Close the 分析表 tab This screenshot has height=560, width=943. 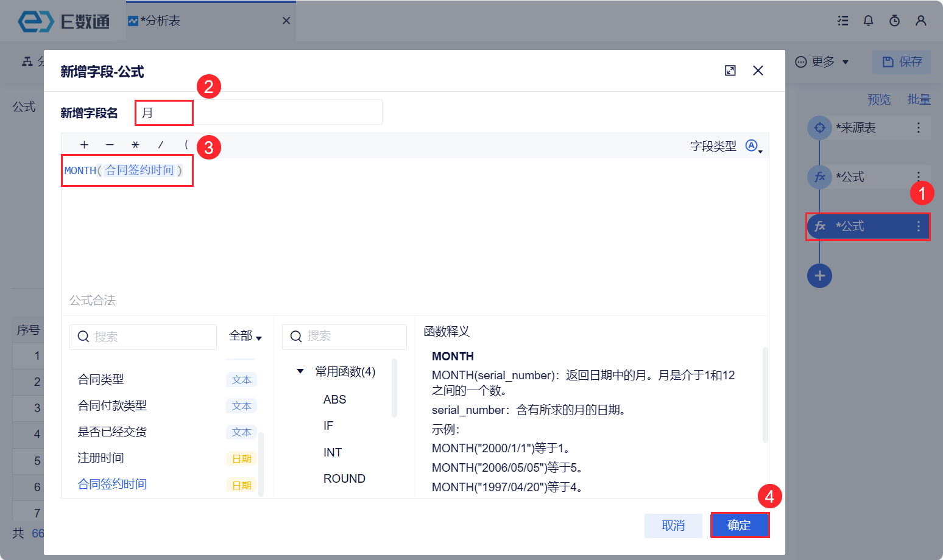[x=286, y=21]
